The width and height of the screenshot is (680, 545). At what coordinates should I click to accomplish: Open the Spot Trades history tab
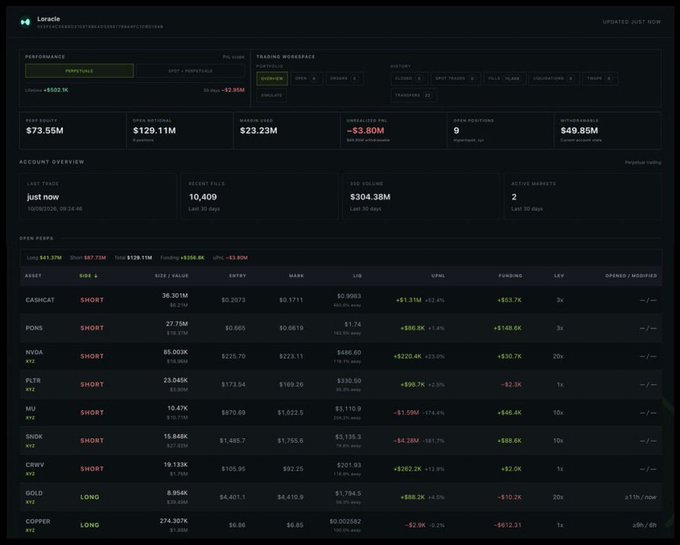pos(455,78)
